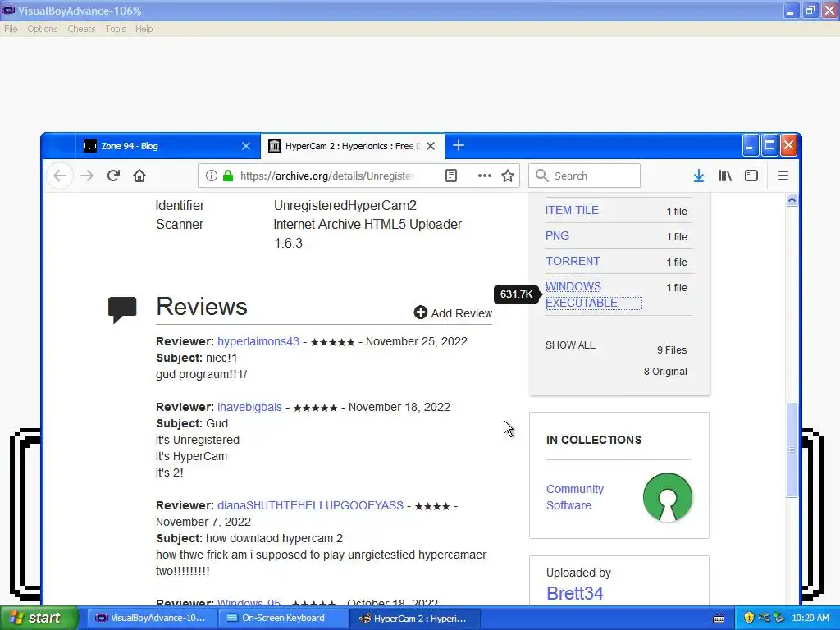Click the Reviews section heading

click(202, 307)
